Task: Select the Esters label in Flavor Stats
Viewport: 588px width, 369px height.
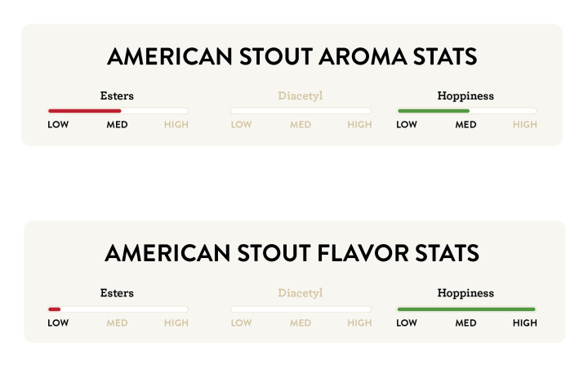Action: pyautogui.click(x=117, y=293)
